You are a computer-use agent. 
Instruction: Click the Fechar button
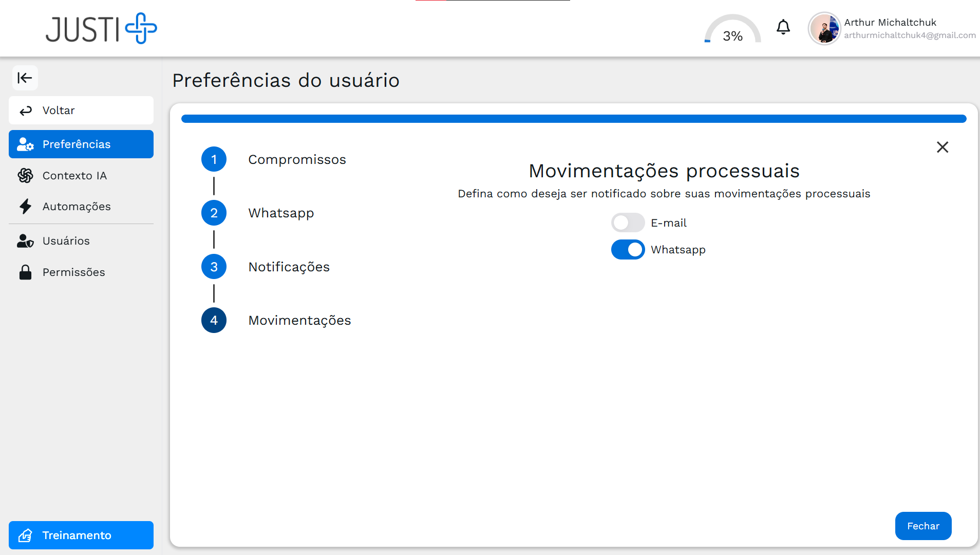point(923,526)
